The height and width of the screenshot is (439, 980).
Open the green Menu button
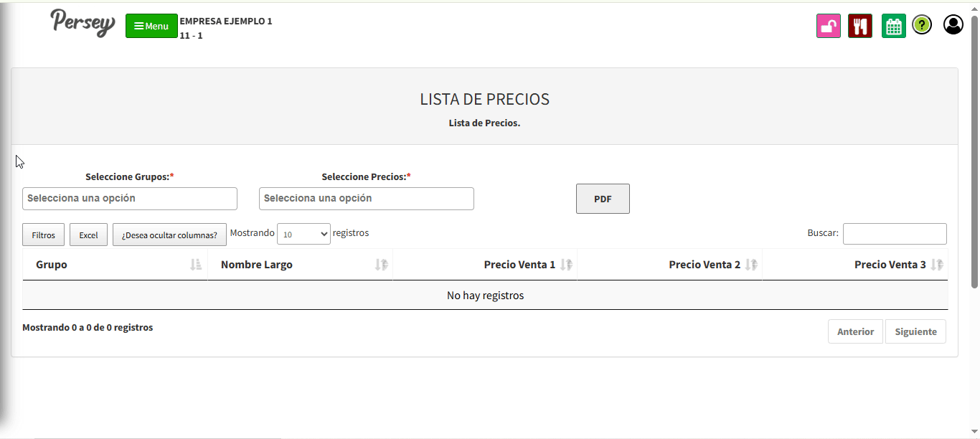151,26
